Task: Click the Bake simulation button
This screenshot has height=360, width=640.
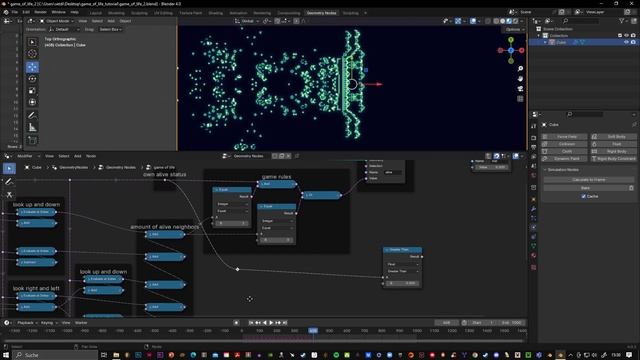Action: (585, 188)
